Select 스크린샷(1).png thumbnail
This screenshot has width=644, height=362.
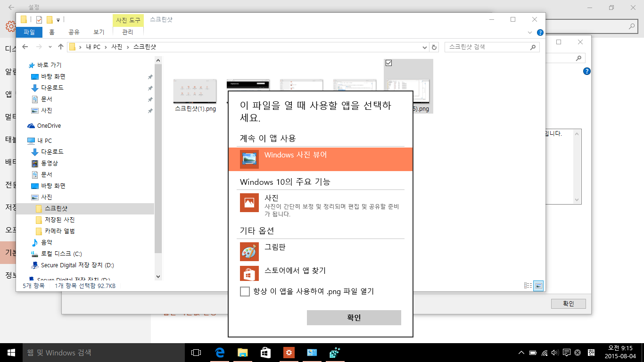[x=195, y=92]
